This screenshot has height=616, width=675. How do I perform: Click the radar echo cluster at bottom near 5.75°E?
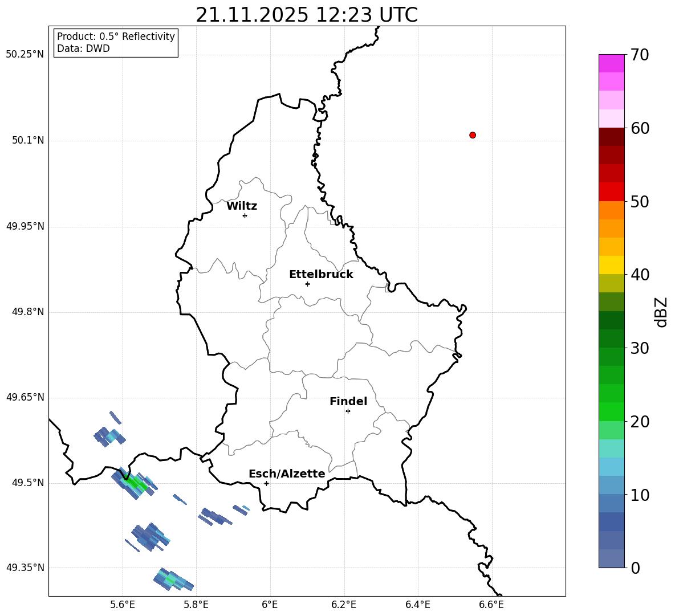[x=173, y=580]
